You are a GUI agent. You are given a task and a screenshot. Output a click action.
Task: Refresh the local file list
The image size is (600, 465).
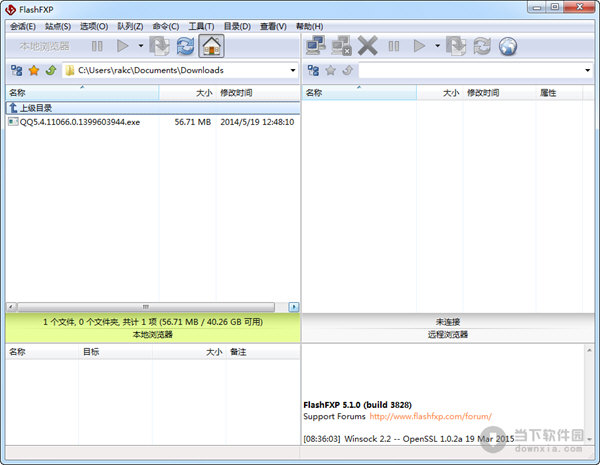[185, 46]
